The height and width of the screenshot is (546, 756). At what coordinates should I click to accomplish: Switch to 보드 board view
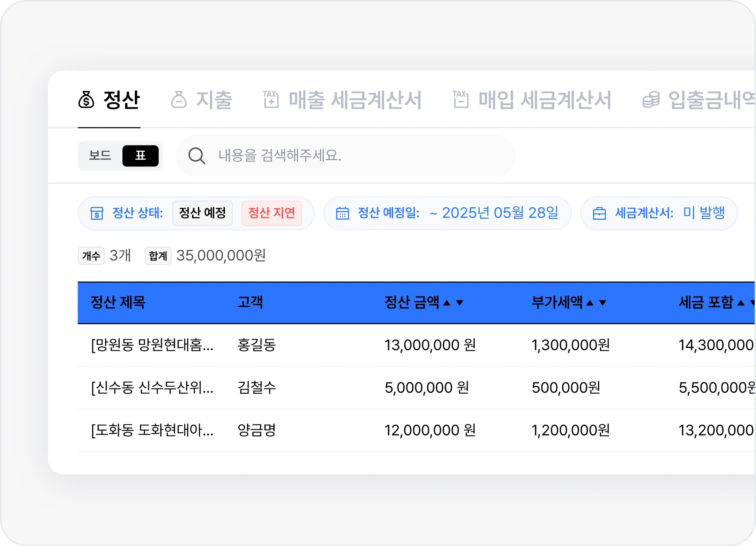coord(100,156)
